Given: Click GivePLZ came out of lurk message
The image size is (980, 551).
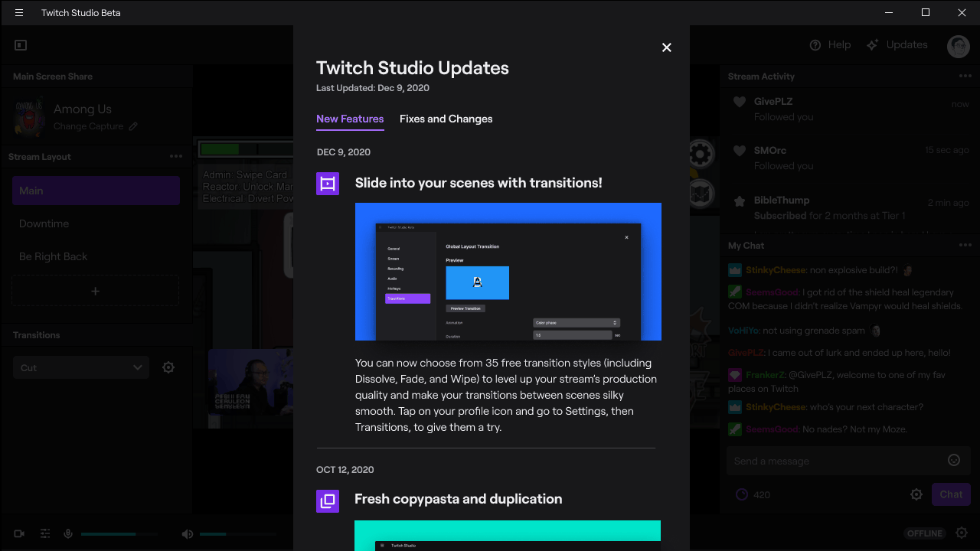Looking at the screenshot, I should point(839,353).
